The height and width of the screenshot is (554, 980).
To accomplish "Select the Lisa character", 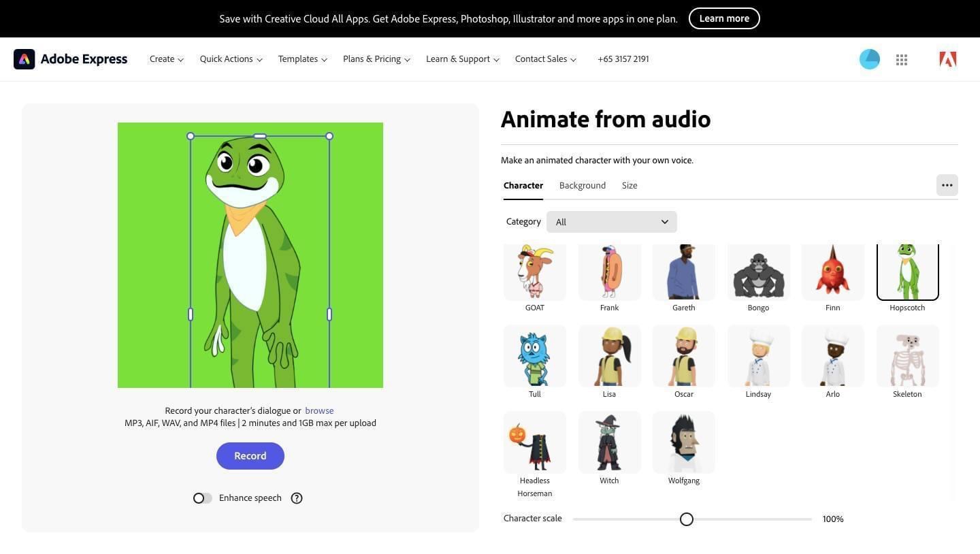I will pyautogui.click(x=610, y=356).
